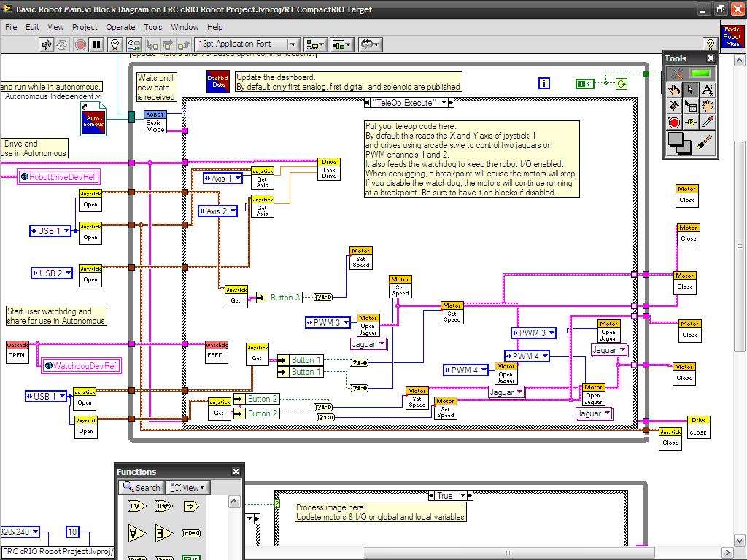Select the Set/Clear Breakpoint tool
Image resolution: width=747 pixels, height=560 pixels.
point(673,122)
